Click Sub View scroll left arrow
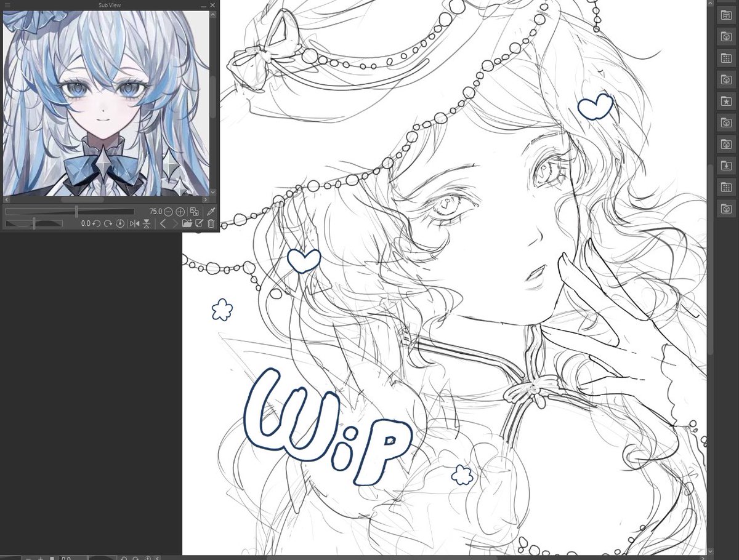739x560 pixels. point(6,200)
